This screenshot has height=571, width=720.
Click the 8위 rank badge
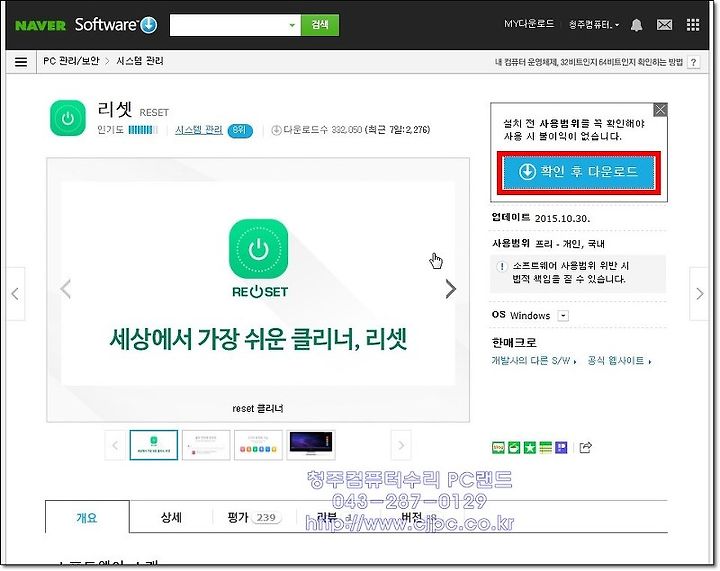pos(240,130)
